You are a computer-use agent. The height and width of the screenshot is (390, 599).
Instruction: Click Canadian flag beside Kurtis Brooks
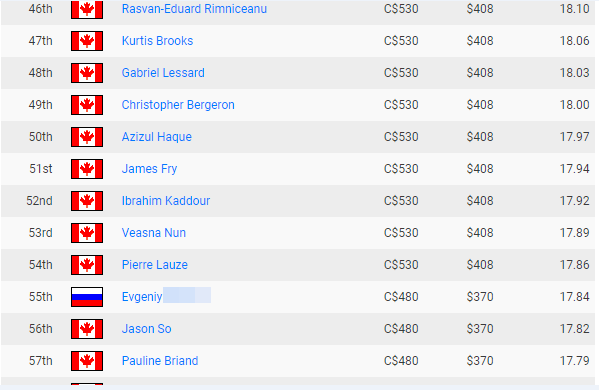(x=87, y=41)
